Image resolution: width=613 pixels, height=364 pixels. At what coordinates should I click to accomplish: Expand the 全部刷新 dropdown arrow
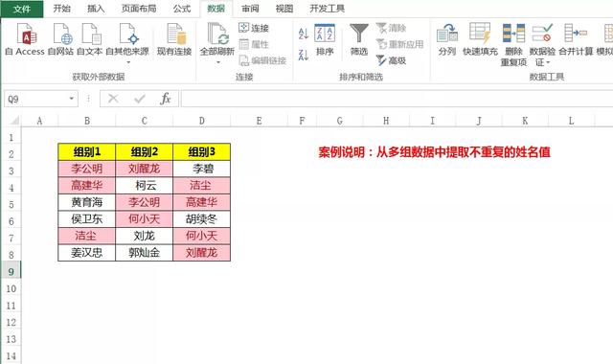pyautogui.click(x=218, y=62)
